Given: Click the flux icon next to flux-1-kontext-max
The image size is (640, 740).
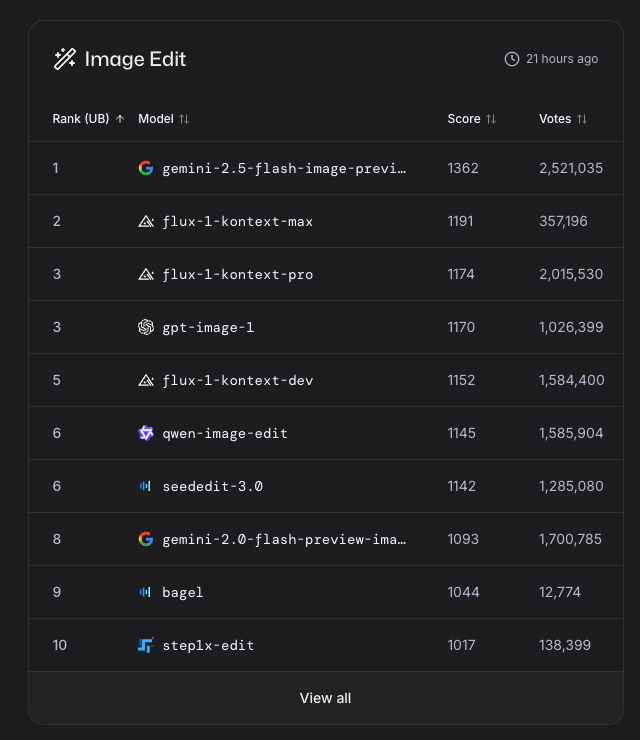Looking at the screenshot, I should tap(146, 221).
